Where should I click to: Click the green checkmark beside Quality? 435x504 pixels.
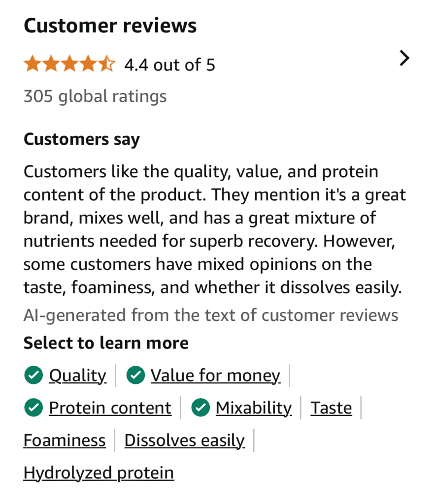(33, 375)
